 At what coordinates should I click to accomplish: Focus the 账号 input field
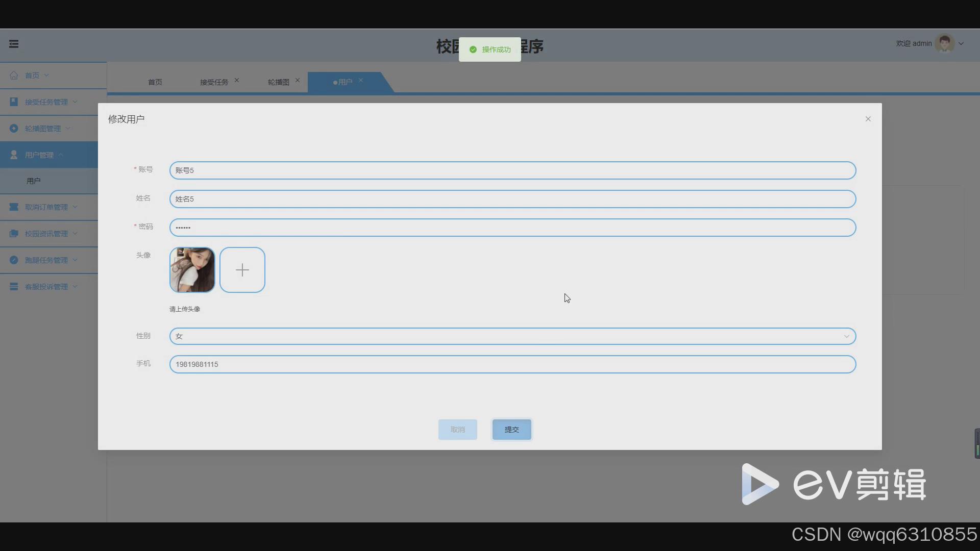512,170
